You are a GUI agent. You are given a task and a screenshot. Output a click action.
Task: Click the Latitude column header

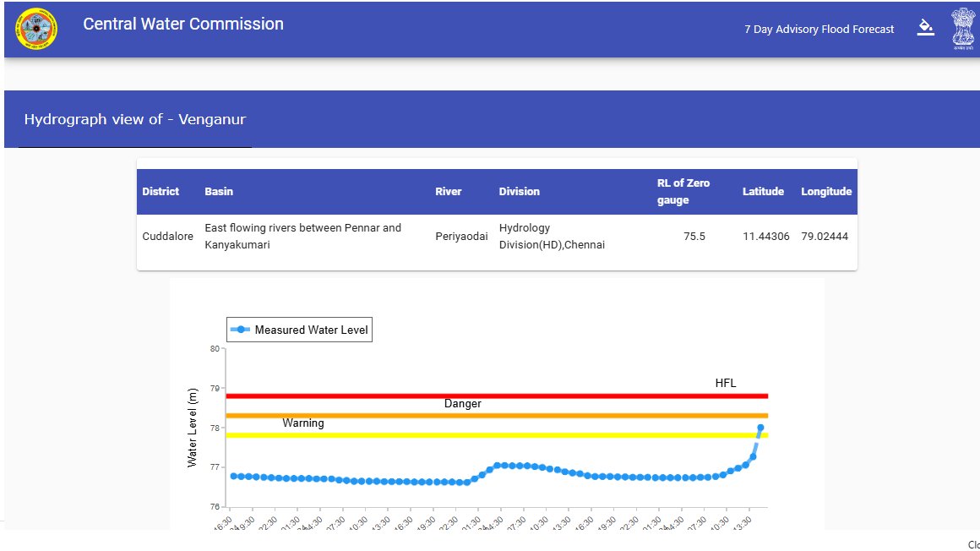[763, 191]
